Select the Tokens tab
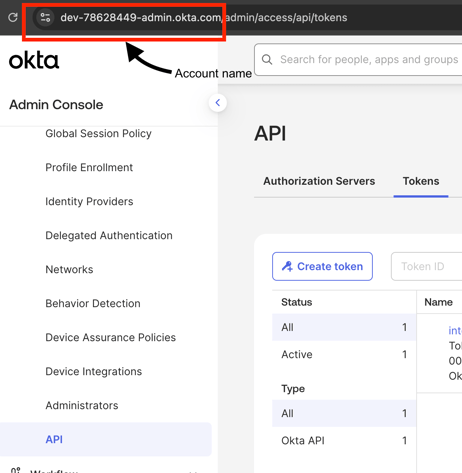Image resolution: width=462 pixels, height=473 pixels. point(421,181)
